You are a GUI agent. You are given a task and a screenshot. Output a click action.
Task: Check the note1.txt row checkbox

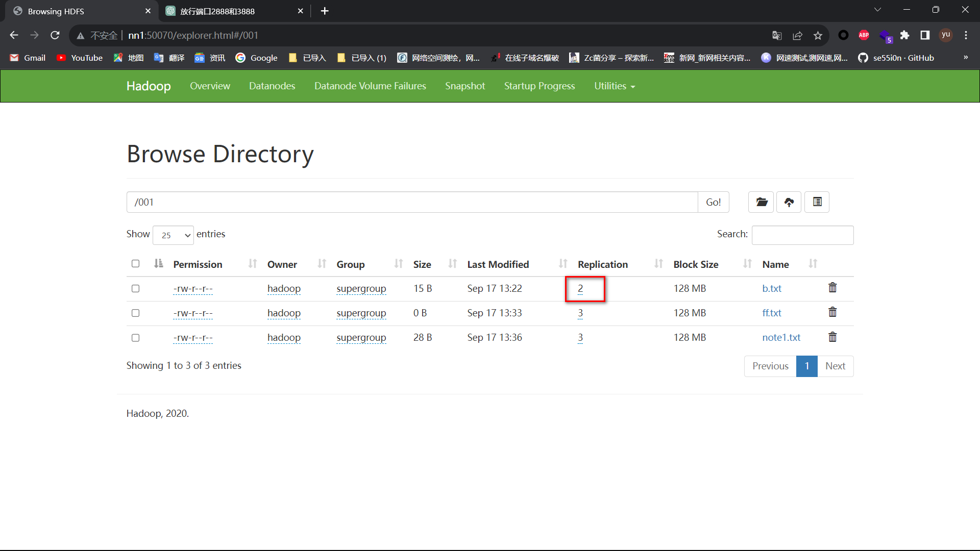coord(135,338)
